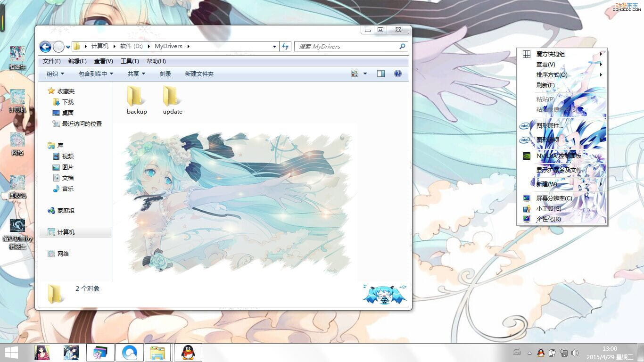
Task: Click inside the 搜索 MyDrivers search box
Action: pyautogui.click(x=349, y=46)
